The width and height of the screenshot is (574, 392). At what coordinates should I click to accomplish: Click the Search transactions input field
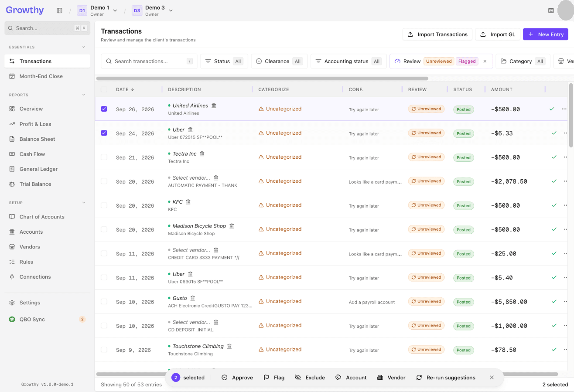pyautogui.click(x=149, y=61)
